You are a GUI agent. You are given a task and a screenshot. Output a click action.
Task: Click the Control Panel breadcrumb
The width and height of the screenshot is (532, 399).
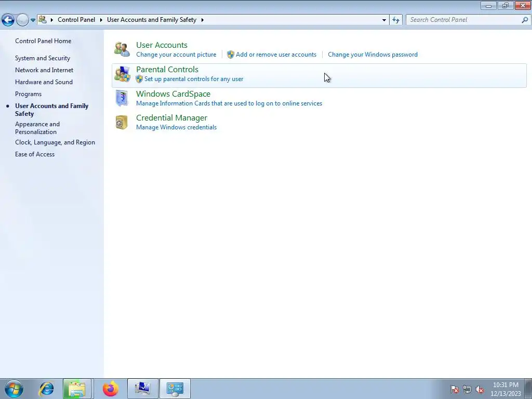click(76, 20)
